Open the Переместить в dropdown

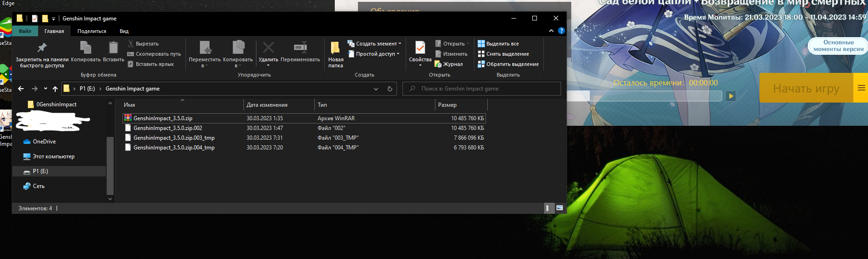(204, 54)
